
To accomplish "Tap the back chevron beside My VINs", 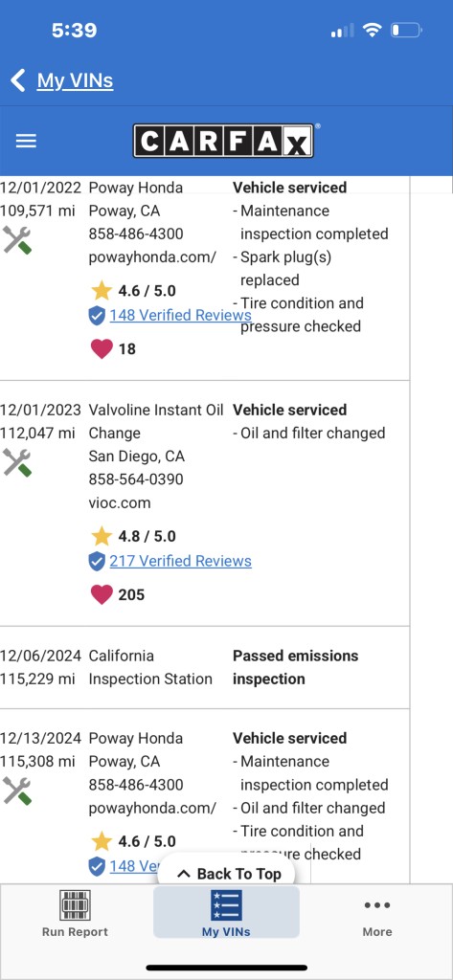I will [x=18, y=80].
